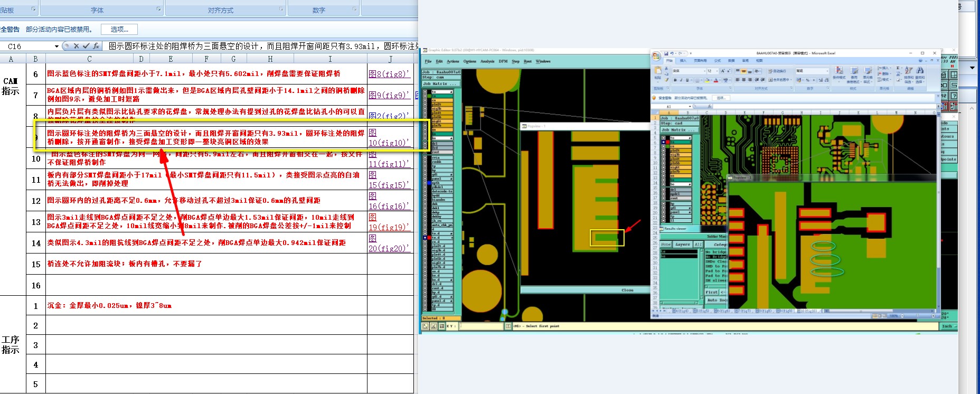980x394 pixels.
Task: Follow the 图9(fig9)' hyperlink
Action: tap(389, 95)
